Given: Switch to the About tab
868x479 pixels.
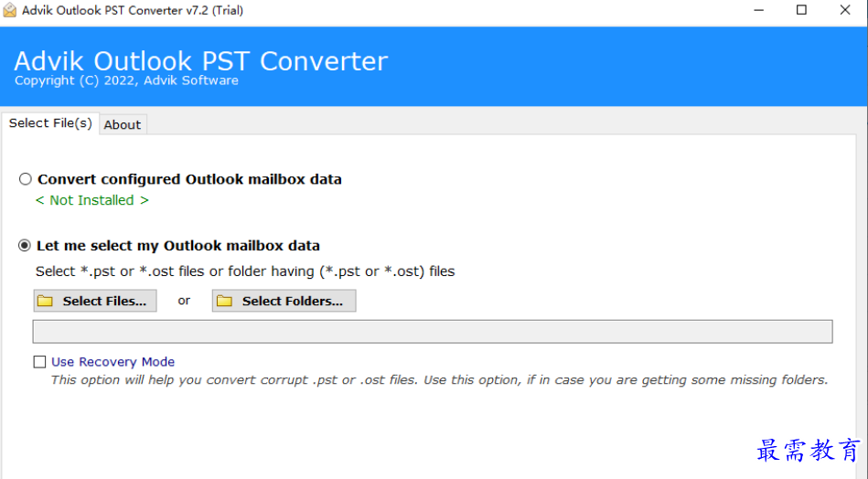Looking at the screenshot, I should pos(123,125).
